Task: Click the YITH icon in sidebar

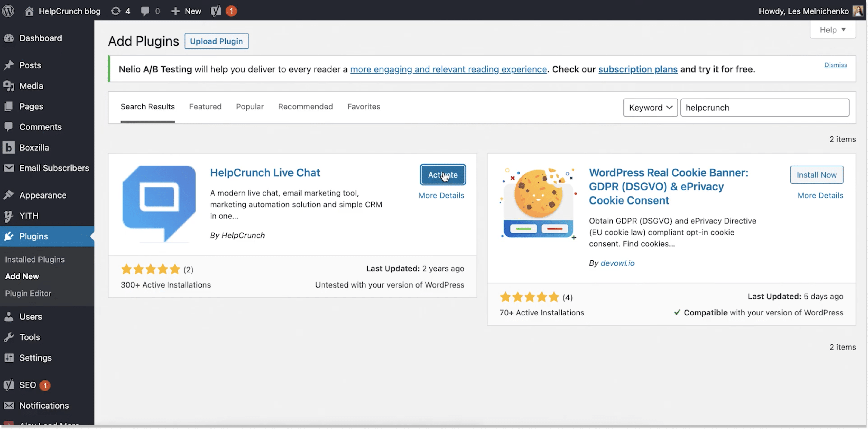Action: 9,216
